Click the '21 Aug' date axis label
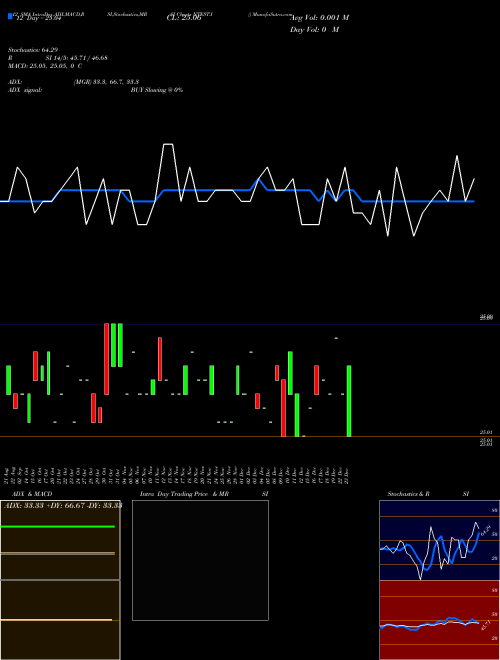The width and height of the screenshot is (500, 660). (x=8, y=475)
